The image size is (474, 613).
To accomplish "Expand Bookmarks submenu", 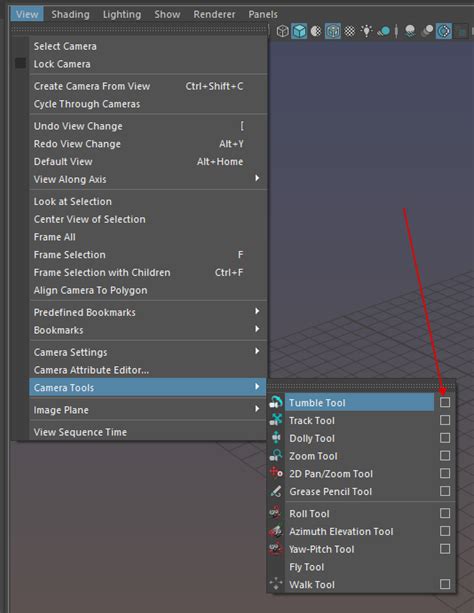I will pyautogui.click(x=148, y=330).
